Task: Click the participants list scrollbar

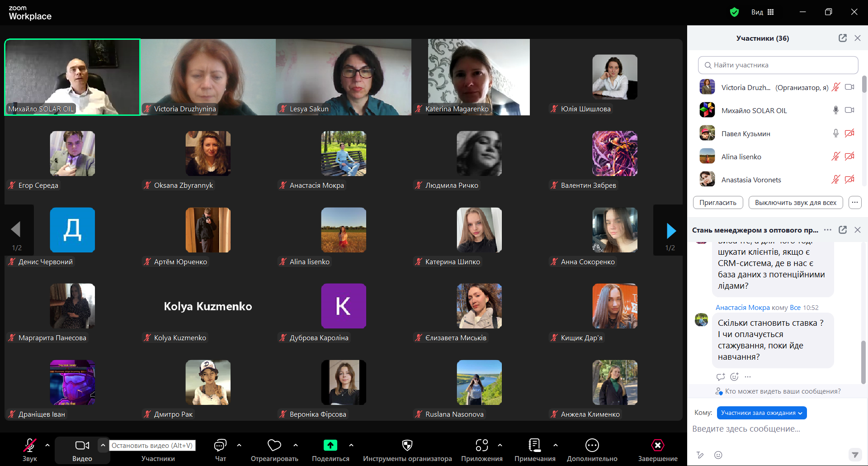Action: tap(864, 84)
